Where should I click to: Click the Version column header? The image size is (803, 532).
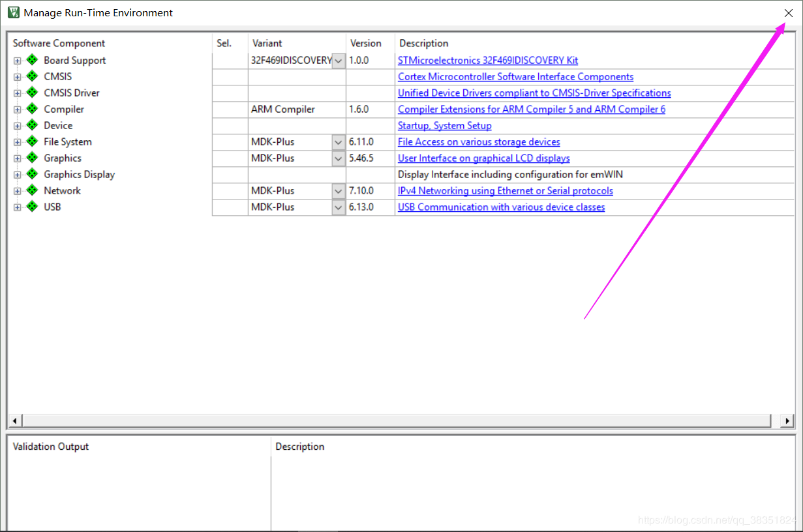pos(366,43)
